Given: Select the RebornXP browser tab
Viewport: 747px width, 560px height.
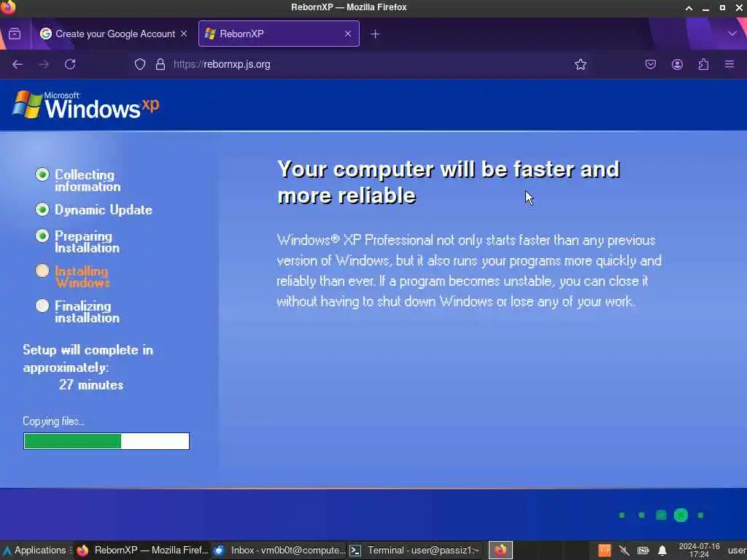Looking at the screenshot, I should click(x=279, y=34).
